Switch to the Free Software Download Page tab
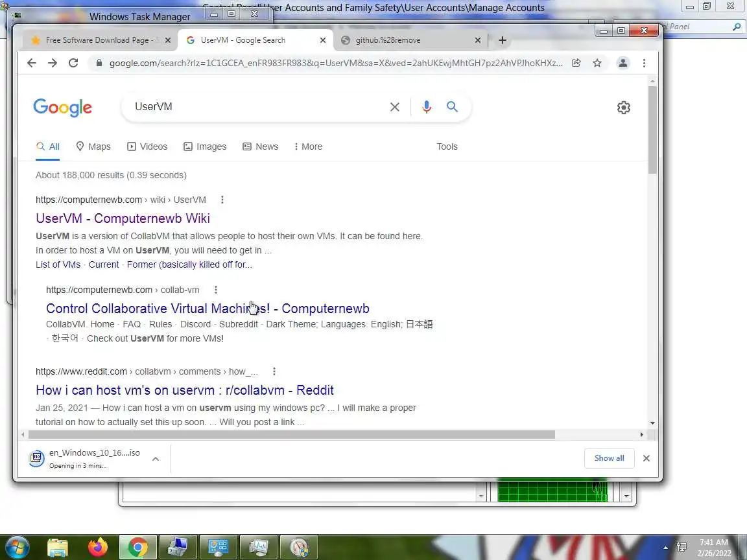 point(98,40)
